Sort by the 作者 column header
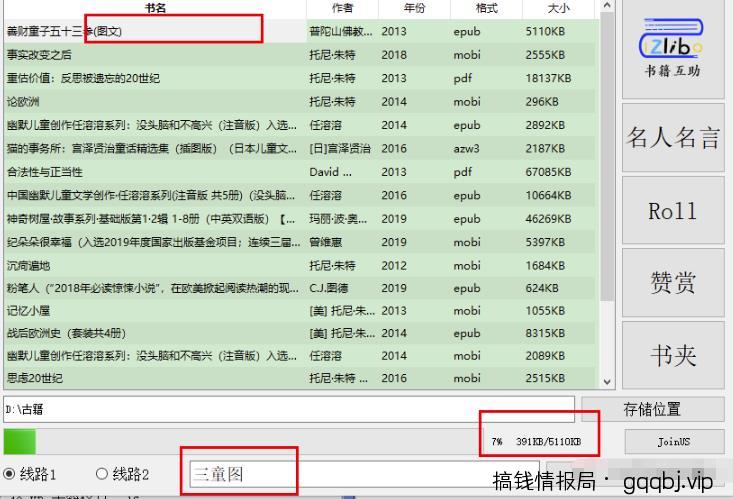The height and width of the screenshot is (499, 733). point(342,8)
